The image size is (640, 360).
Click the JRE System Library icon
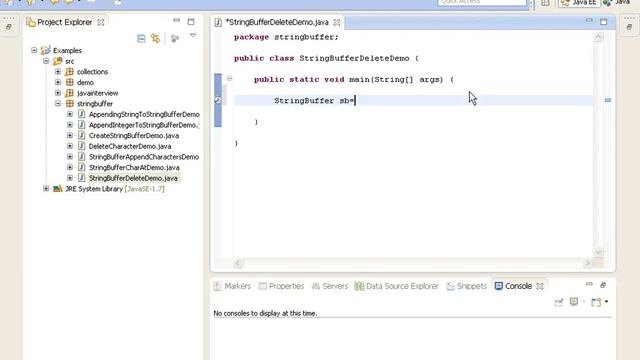58,189
